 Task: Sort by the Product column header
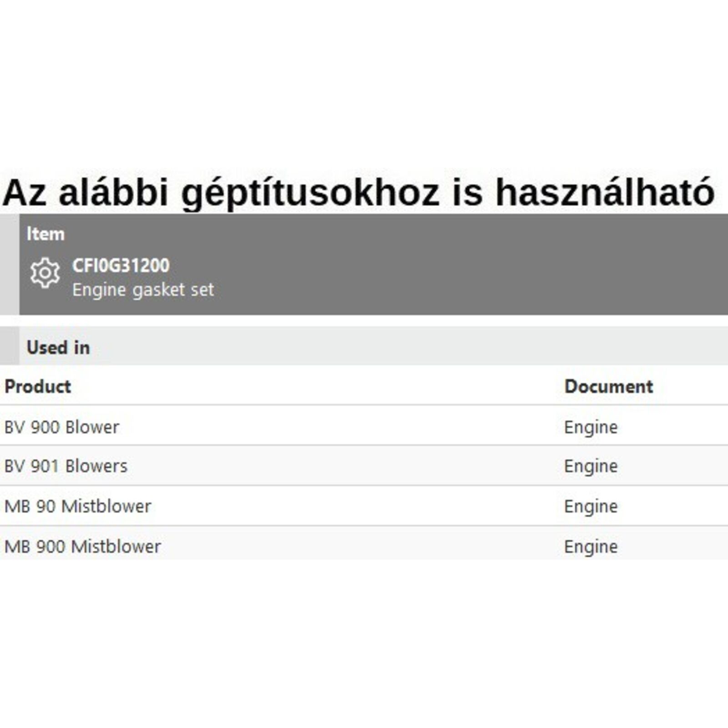[38, 386]
